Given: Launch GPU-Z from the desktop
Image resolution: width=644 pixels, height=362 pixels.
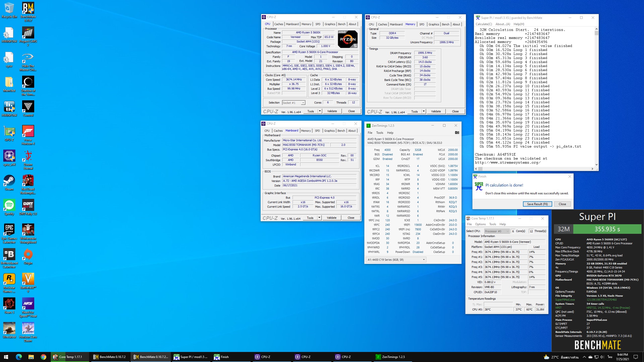Looking at the screenshot, I should pyautogui.click(x=9, y=134).
